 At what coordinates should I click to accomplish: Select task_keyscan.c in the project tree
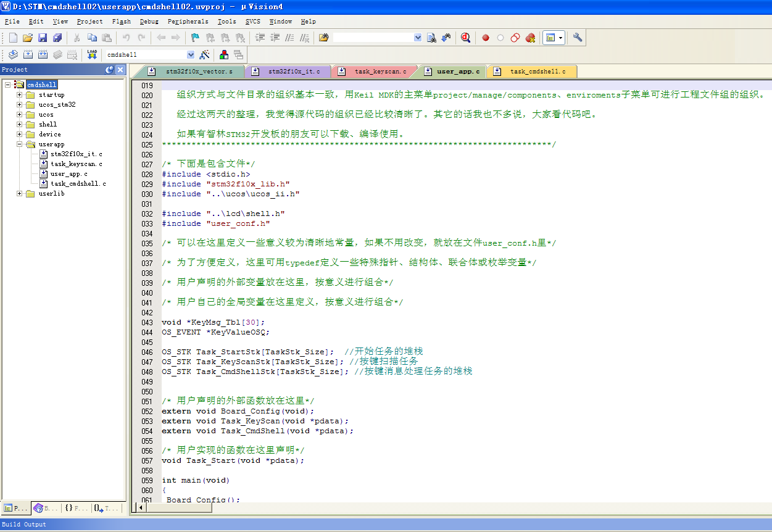[x=77, y=164]
